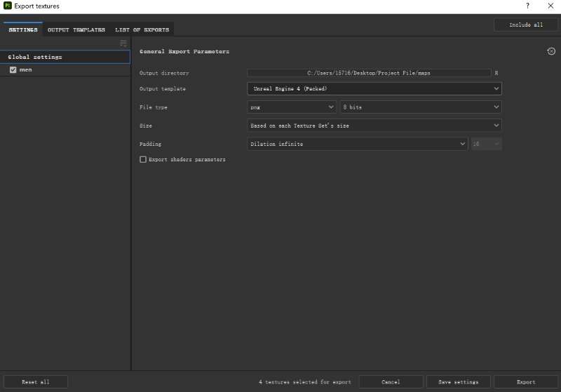
Task: Open the Size dropdown
Action: pyautogui.click(x=374, y=126)
